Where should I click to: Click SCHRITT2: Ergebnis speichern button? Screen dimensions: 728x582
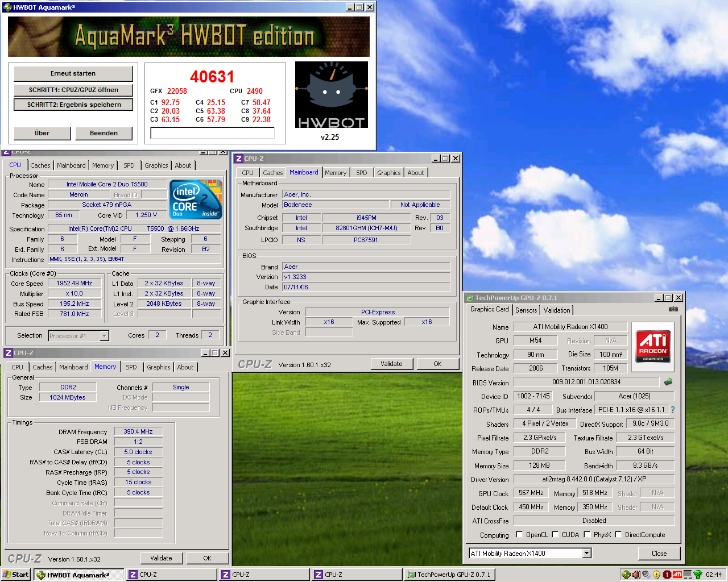coord(73,105)
